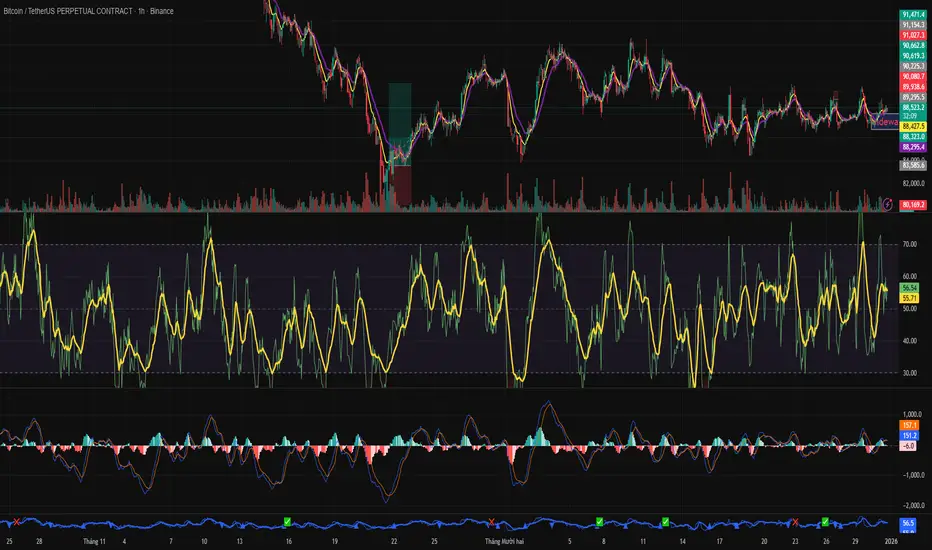Click the 2026 time axis label
The width and height of the screenshot is (932, 550).
890,542
